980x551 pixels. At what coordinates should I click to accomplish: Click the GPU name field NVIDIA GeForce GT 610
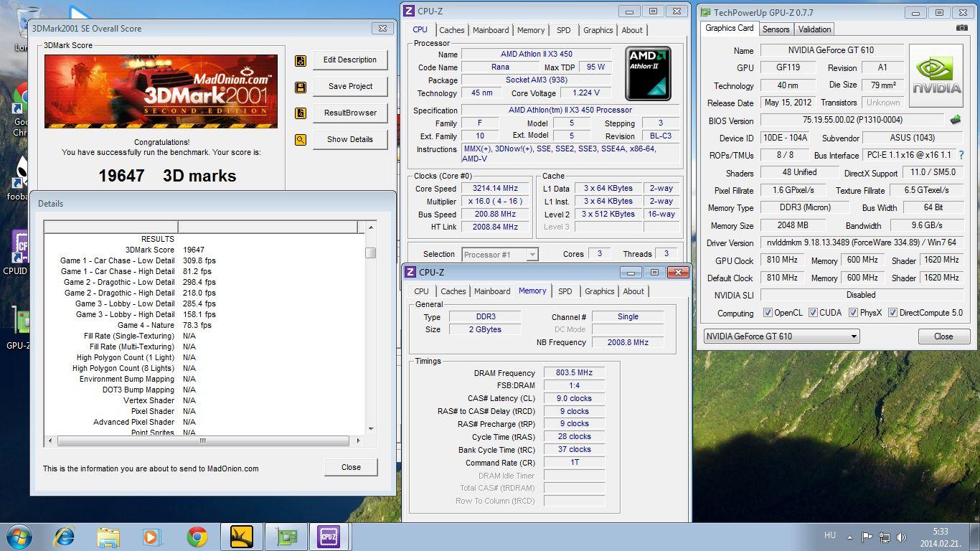coord(833,50)
